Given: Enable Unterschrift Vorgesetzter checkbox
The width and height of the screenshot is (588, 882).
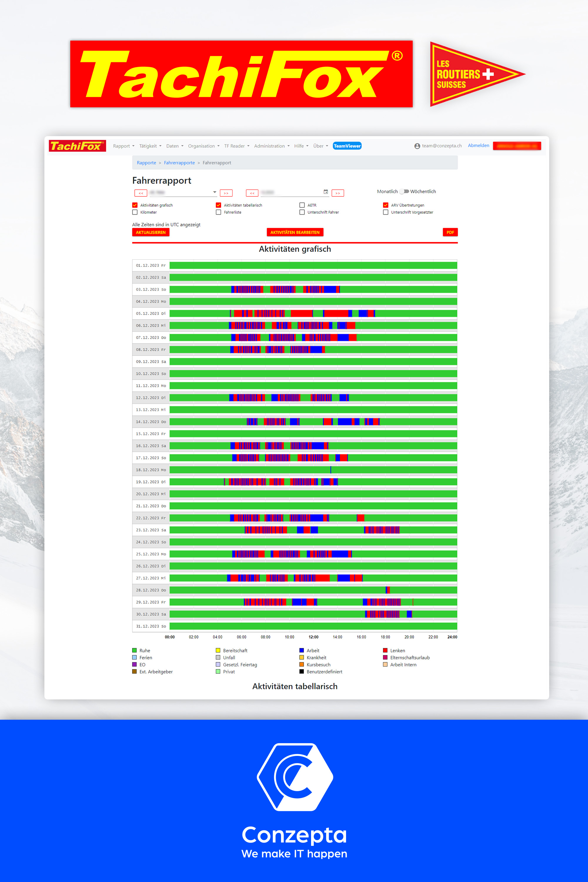Looking at the screenshot, I should pos(385,212).
